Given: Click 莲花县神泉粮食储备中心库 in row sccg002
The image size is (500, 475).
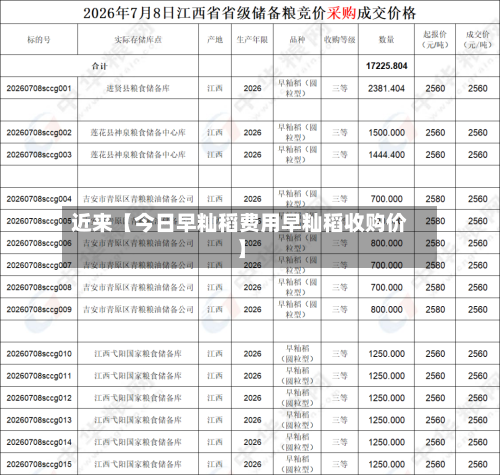Looking at the screenshot, I should [138, 133].
